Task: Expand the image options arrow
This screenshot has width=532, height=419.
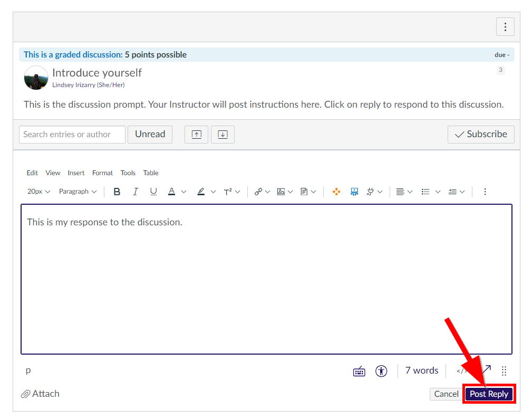Action: (290, 192)
